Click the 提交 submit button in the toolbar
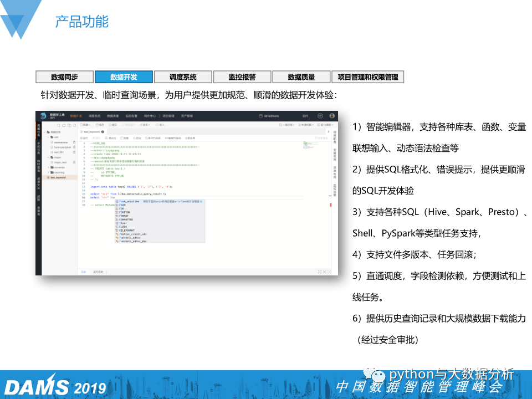The image size is (532, 399). (112, 125)
